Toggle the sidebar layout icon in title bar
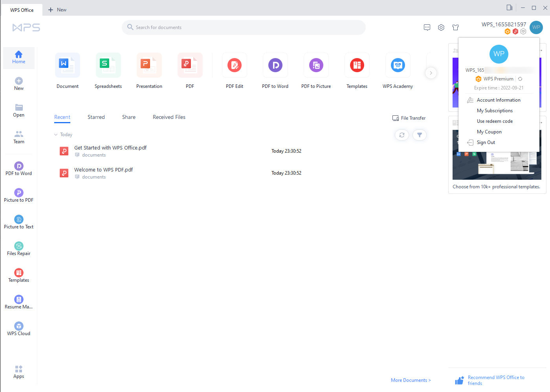The image size is (550, 392). [x=510, y=7]
